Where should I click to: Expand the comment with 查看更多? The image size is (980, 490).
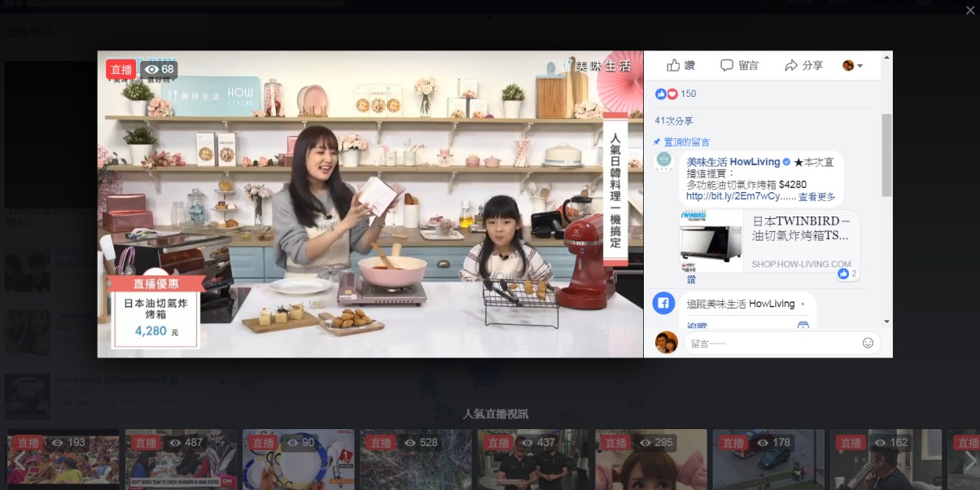[816, 197]
